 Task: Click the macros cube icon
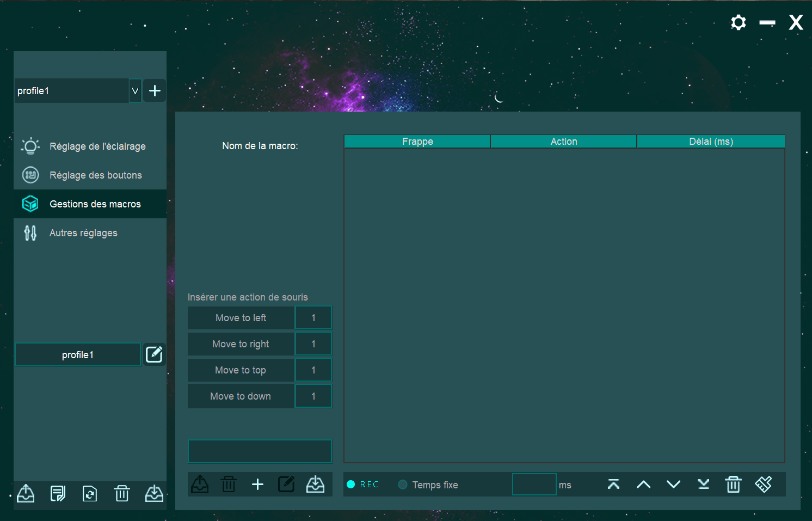(30, 204)
